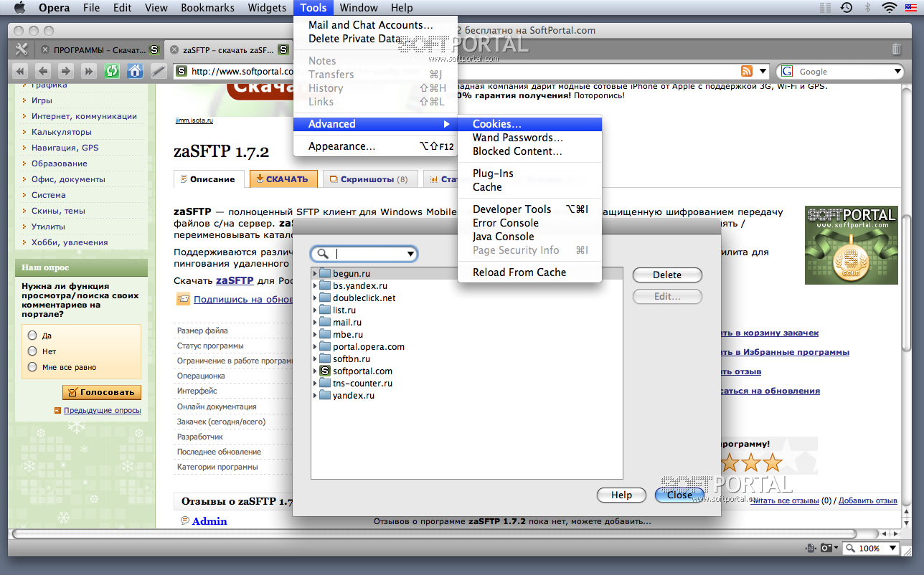924x575 pixels.
Task: Expand the bs.yandex.ru cookie folder
Action: pyautogui.click(x=315, y=285)
